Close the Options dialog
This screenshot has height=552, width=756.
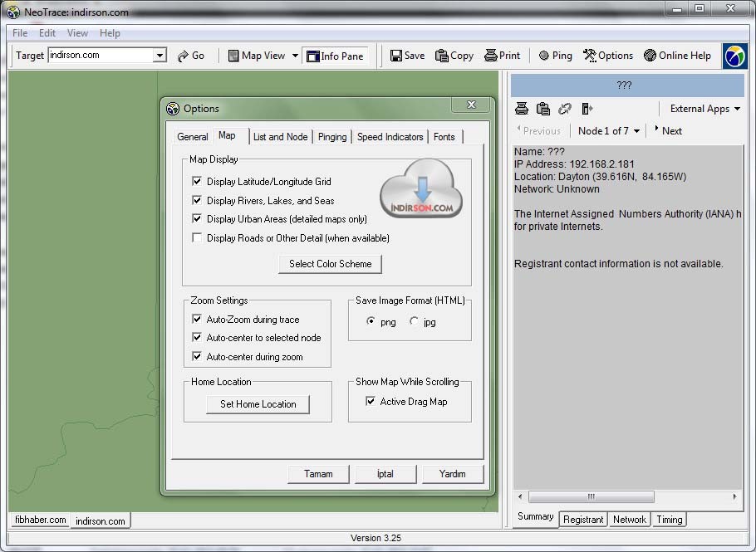click(x=472, y=105)
